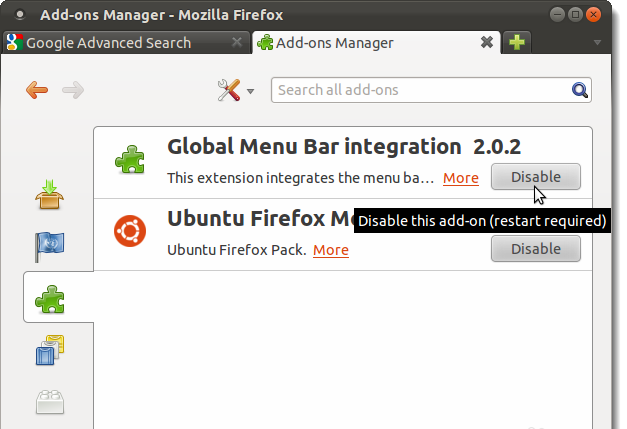Open the add-on tools dropdown menu

235,90
